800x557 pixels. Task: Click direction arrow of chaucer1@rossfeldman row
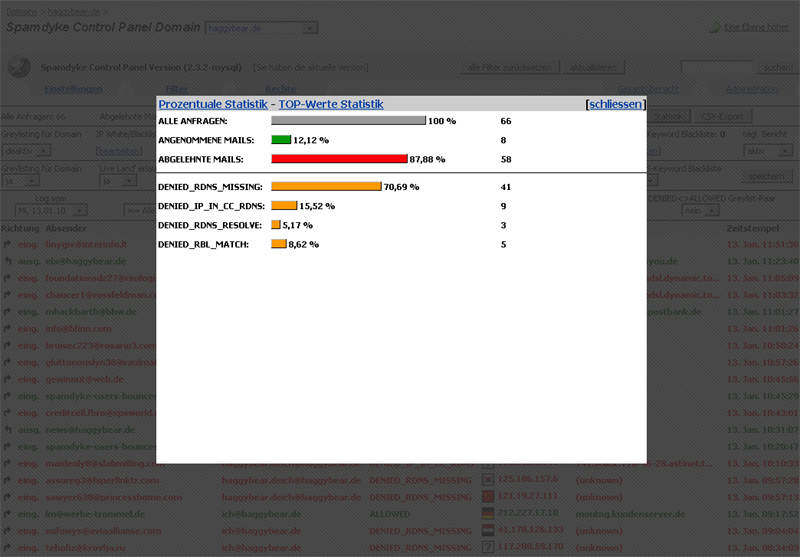7,295
